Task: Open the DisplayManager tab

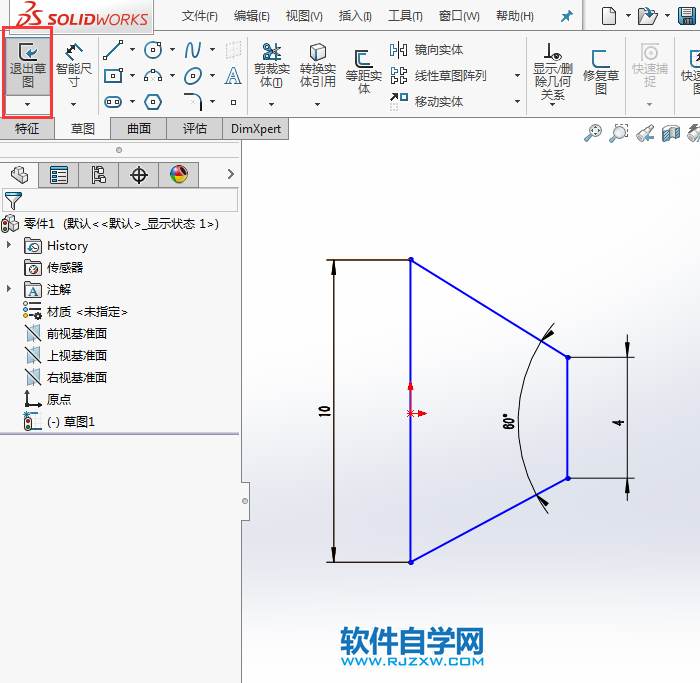Action: coord(179,175)
